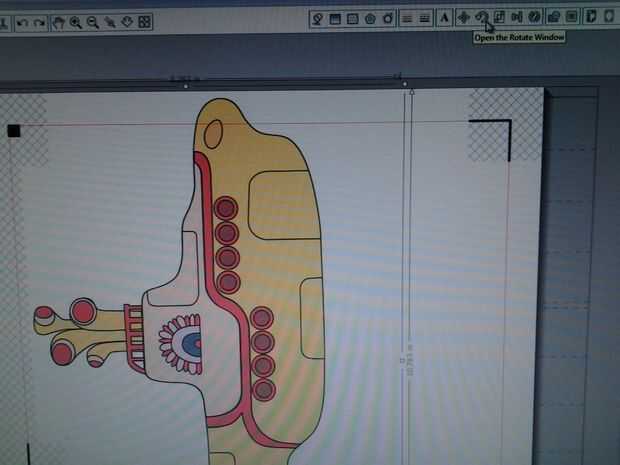
Task: Open the Fill Gradient window icon
Action: (335, 19)
